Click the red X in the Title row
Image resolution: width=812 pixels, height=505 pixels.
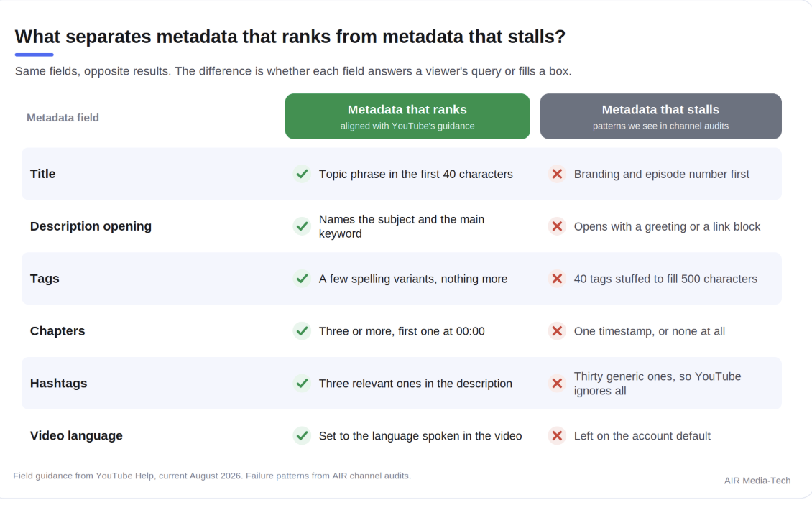[x=557, y=174]
